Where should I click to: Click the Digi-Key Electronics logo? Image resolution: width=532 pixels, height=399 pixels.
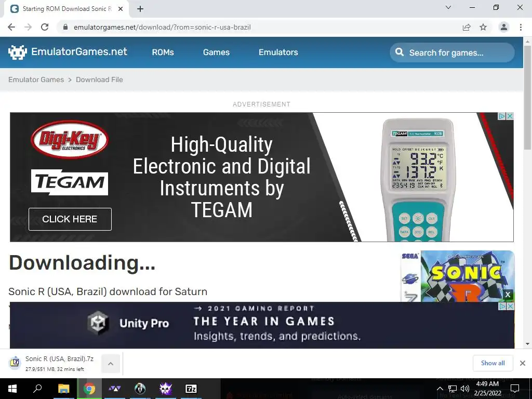(x=70, y=140)
